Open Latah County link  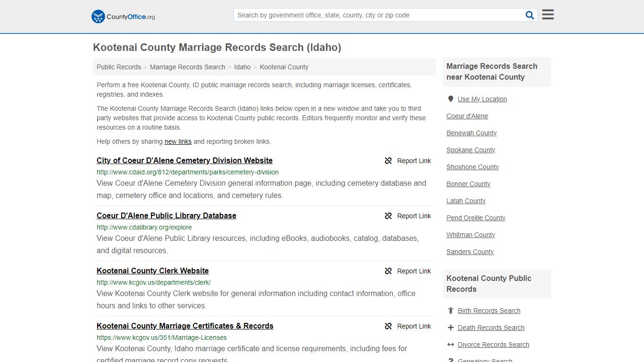466,201
